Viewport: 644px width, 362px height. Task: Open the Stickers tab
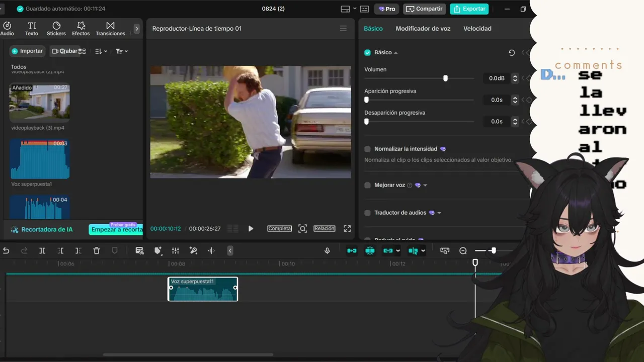click(56, 29)
